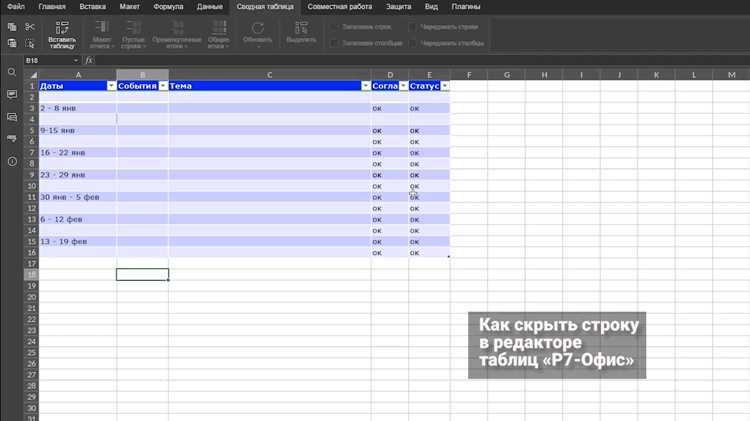This screenshot has height=421, width=750.
Task: Click the Cut scissors icon
Action: (30, 27)
